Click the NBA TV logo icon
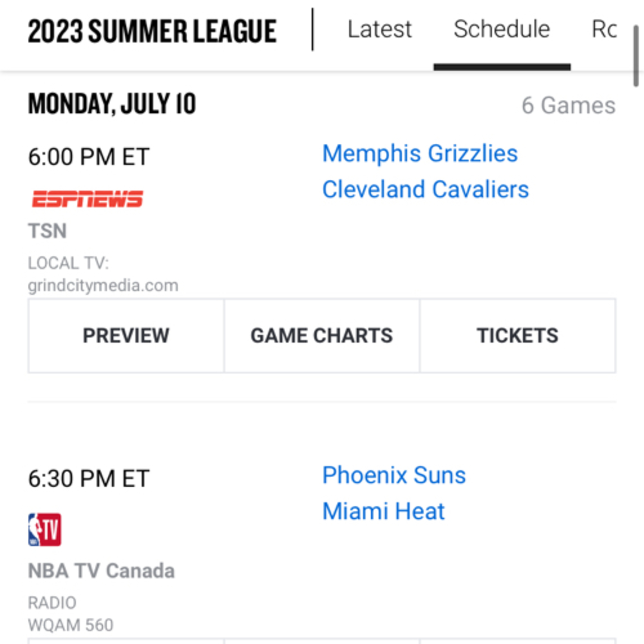 [x=45, y=529]
